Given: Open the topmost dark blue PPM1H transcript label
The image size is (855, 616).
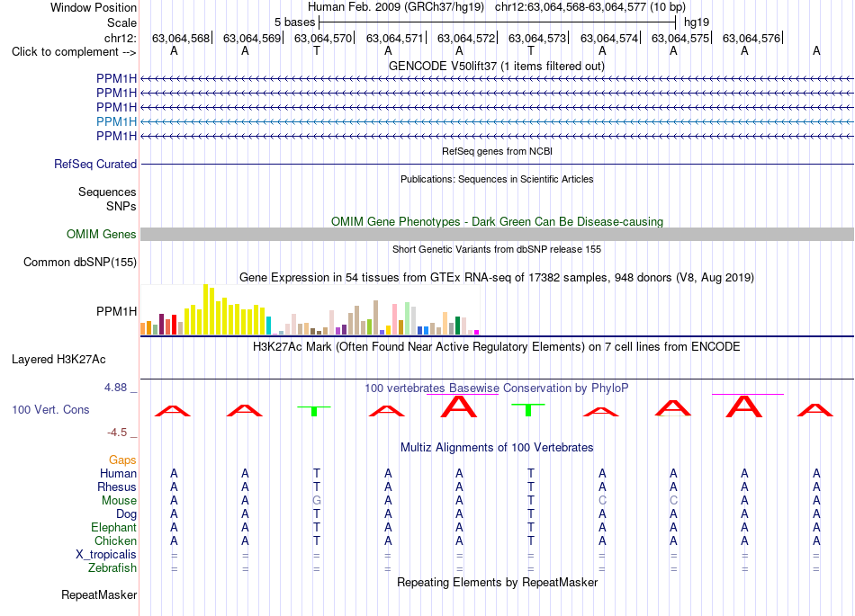Looking at the screenshot, I should coord(116,78).
